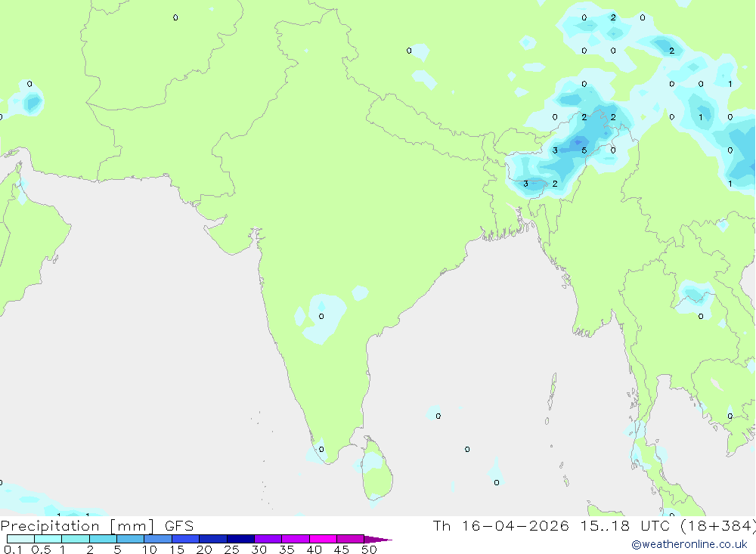Click the '35' legend scale label

tap(287, 549)
